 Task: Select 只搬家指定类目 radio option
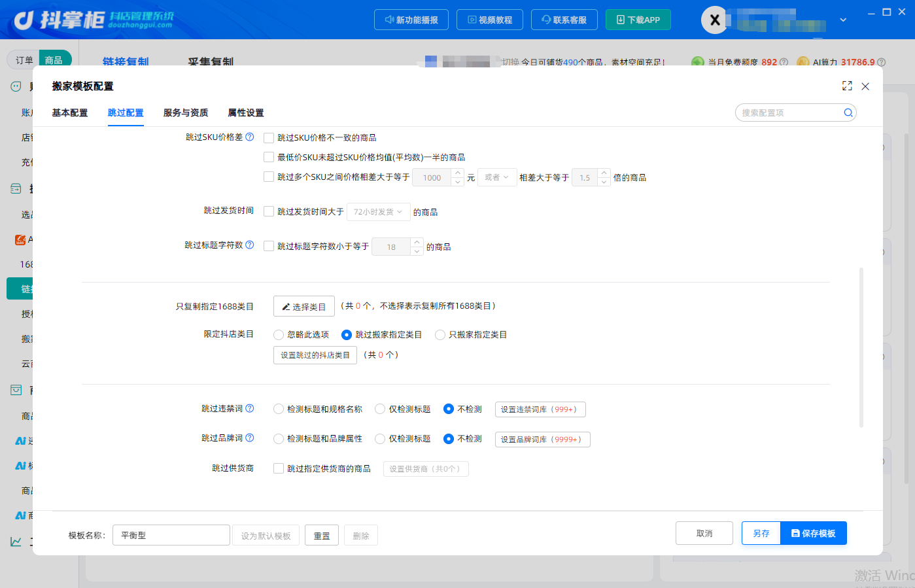pos(440,335)
